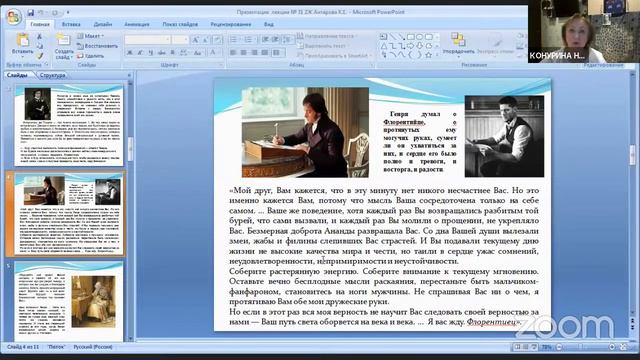Decrease the list indent level
Viewport: 640px width, 360px height.
pyautogui.click(x=265, y=40)
